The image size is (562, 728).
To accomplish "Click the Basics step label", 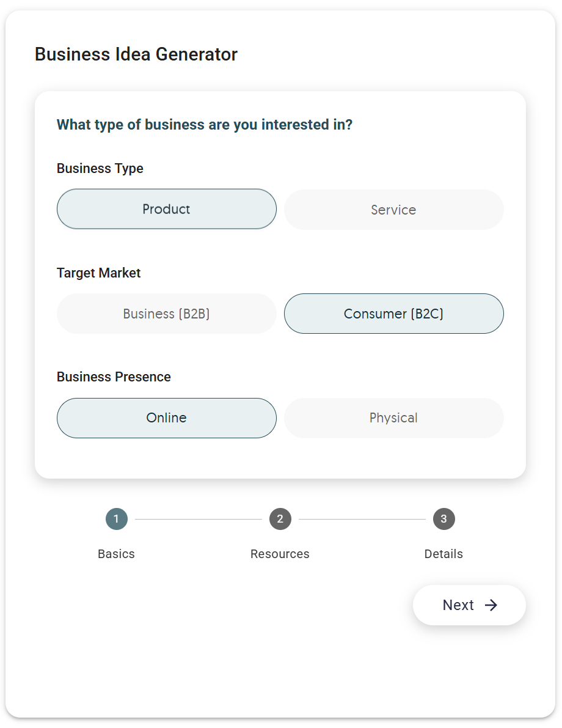I will click(x=116, y=554).
